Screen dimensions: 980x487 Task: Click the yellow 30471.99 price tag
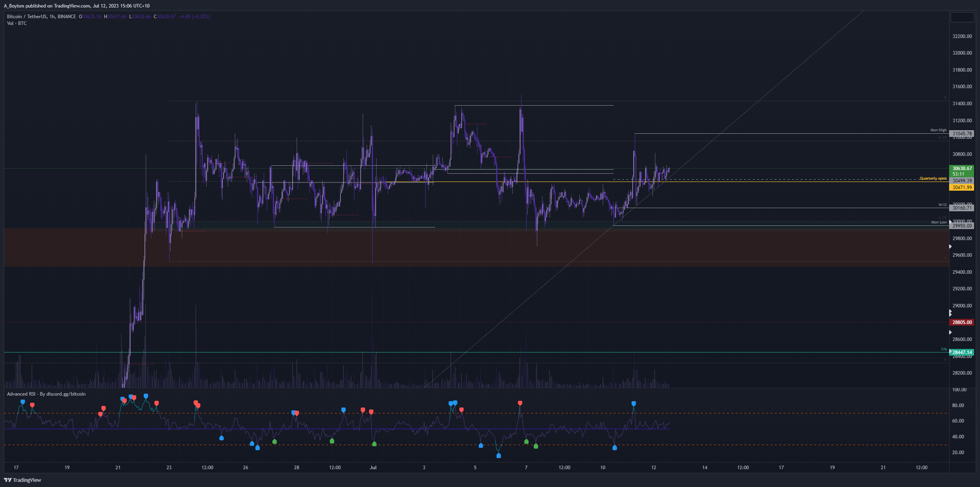click(962, 188)
